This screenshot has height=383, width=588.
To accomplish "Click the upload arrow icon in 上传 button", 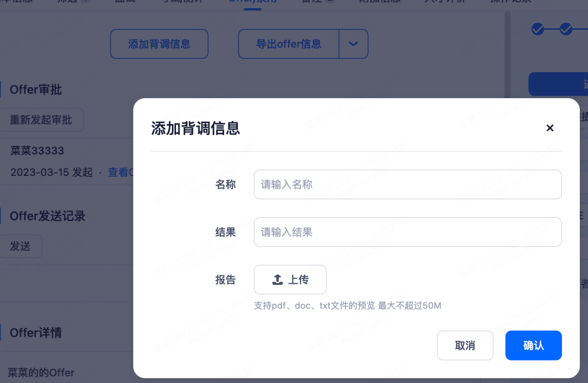I will (x=277, y=280).
